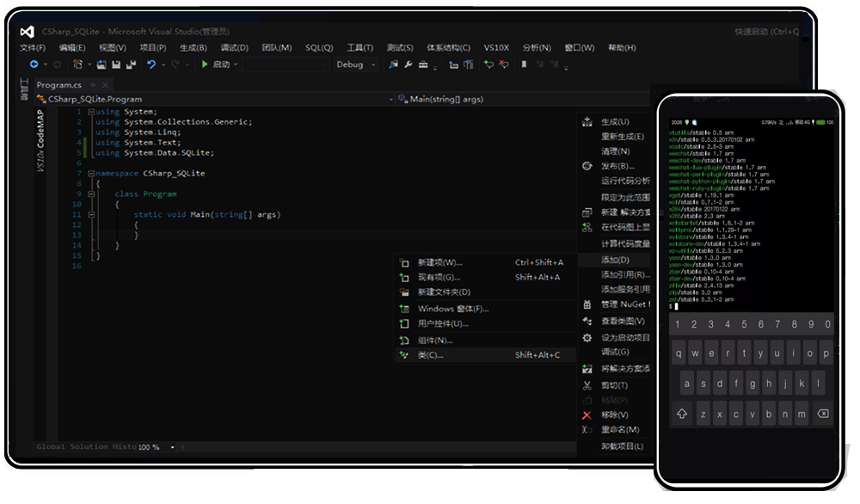Viewport: 860px width, 504px height.
Task: Select 新建项(W)... in the submenu
Action: [485, 262]
